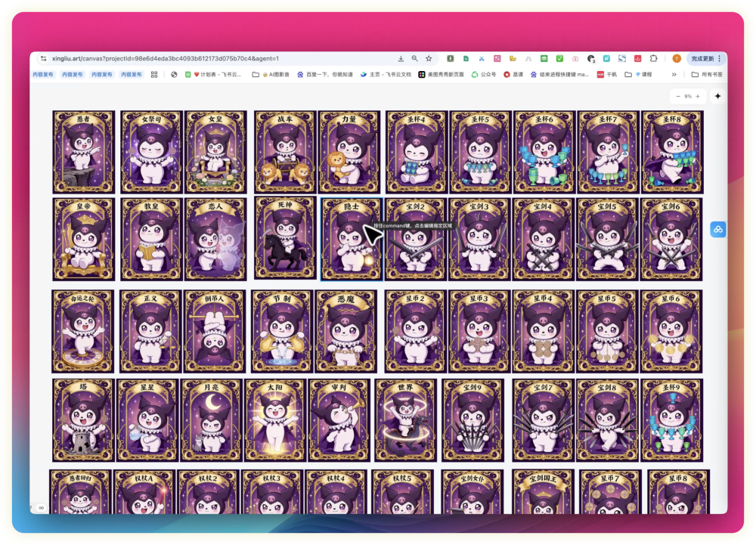756x545 pixels.
Task: Select the 太阳 card image
Action: click(x=275, y=420)
